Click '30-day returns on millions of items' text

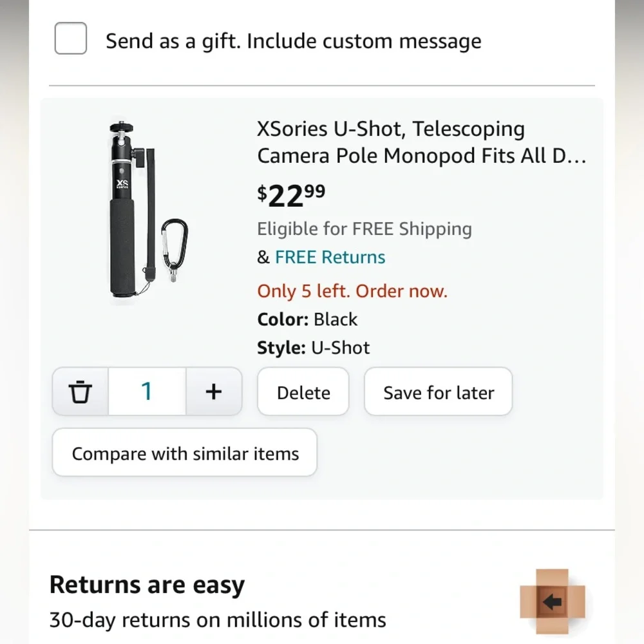pos(218,620)
